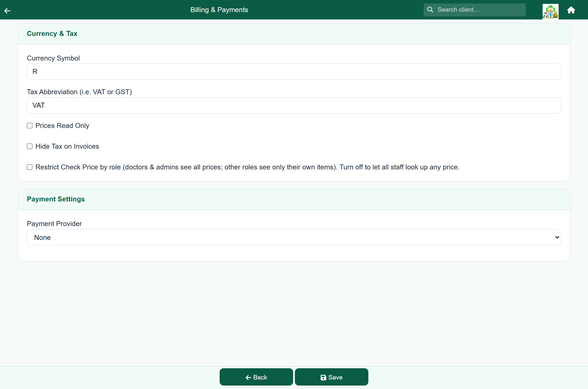588x389 pixels.
Task: Save the billing settings
Action: 331,377
